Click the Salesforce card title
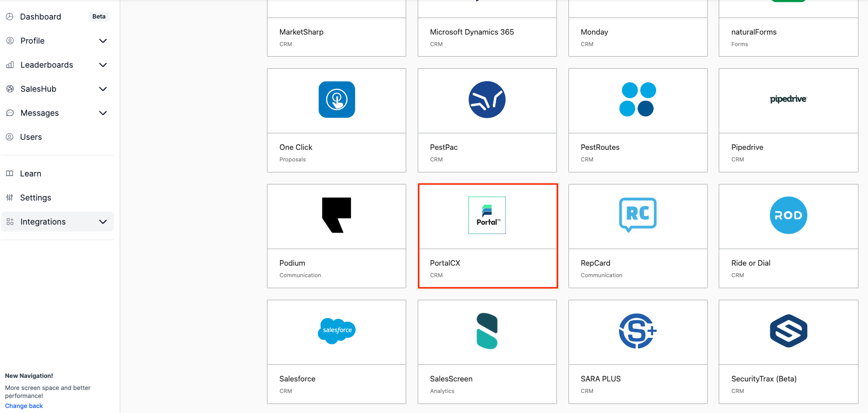Image resolution: width=868 pixels, height=413 pixels. tap(298, 379)
